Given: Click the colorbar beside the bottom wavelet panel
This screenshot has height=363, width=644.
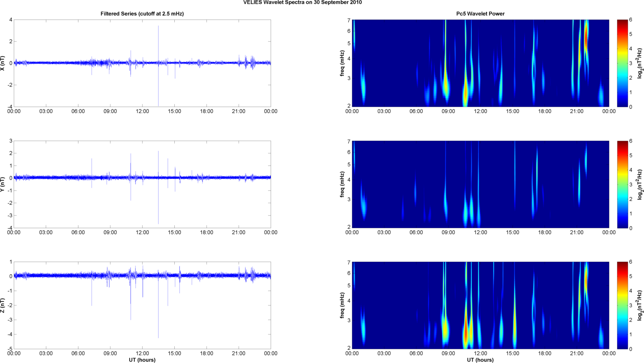Looking at the screenshot, I should click(x=622, y=305).
